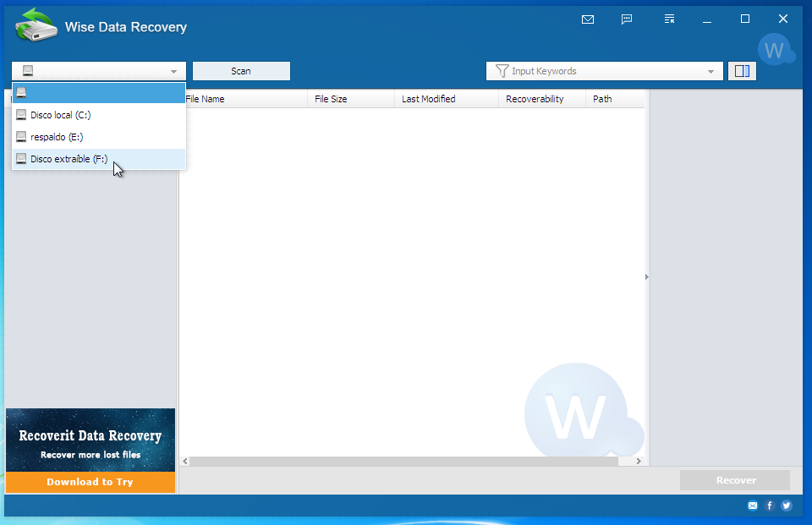
Task: Click the mail icon in the status bar
Action: tap(752, 505)
